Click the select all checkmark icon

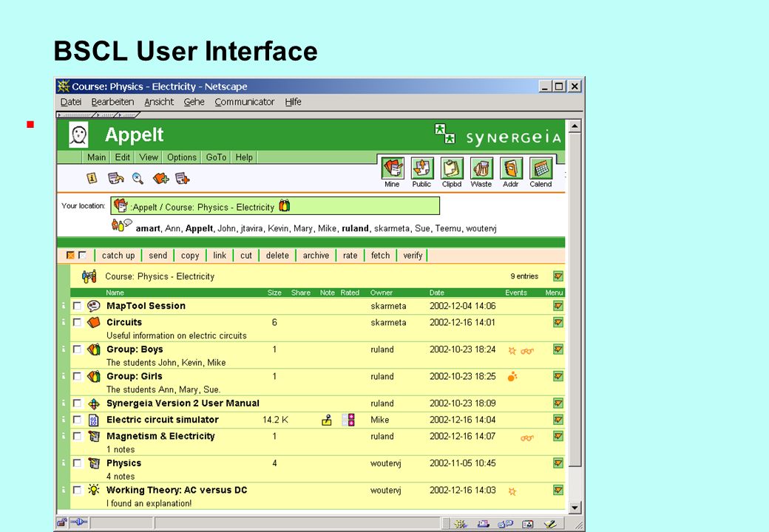click(71, 255)
